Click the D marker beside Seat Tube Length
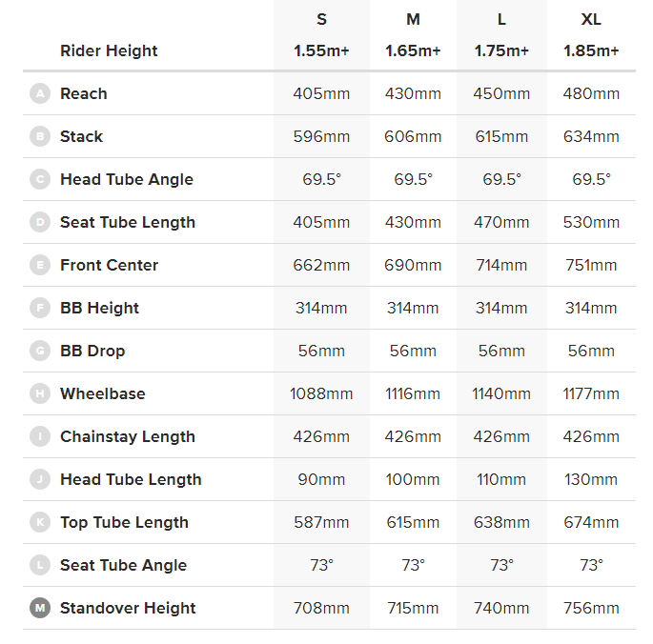The height and width of the screenshot is (644, 653). [40, 222]
